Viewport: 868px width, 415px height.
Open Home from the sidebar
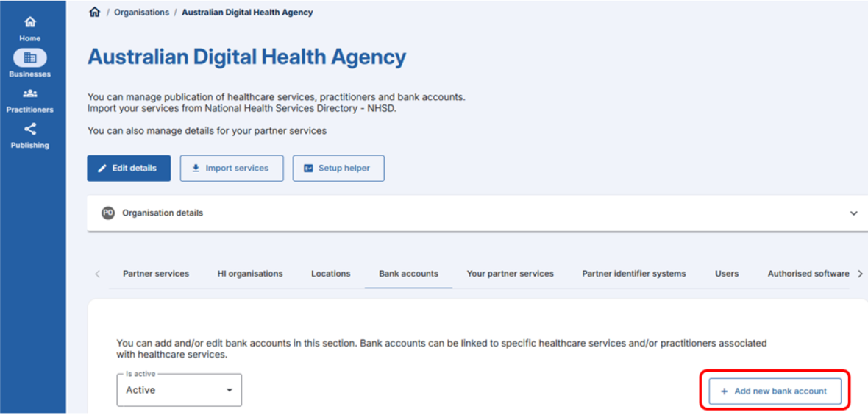click(30, 29)
